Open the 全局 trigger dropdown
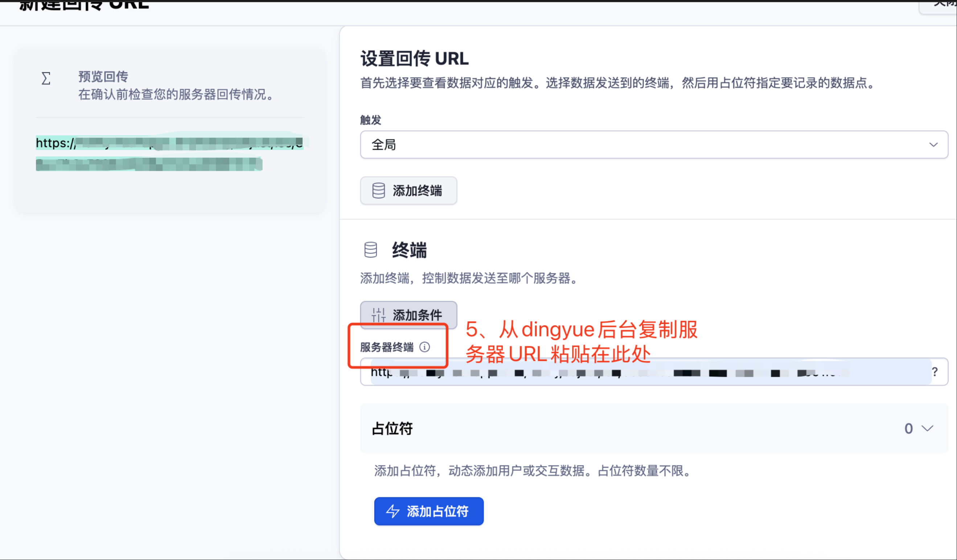957x560 pixels. click(646, 145)
